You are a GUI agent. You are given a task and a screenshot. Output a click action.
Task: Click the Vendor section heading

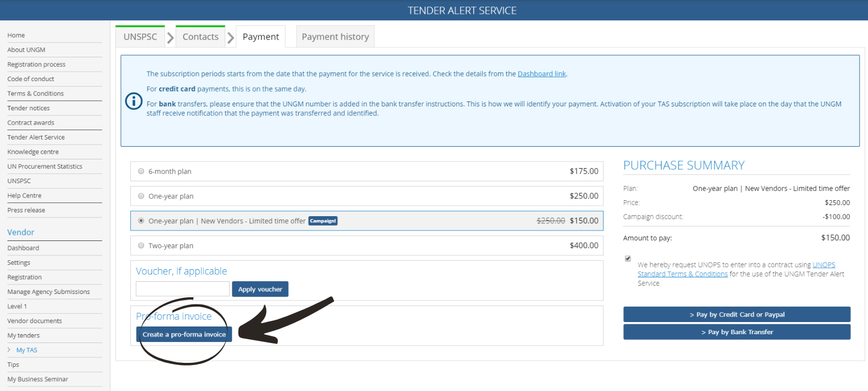(x=21, y=232)
